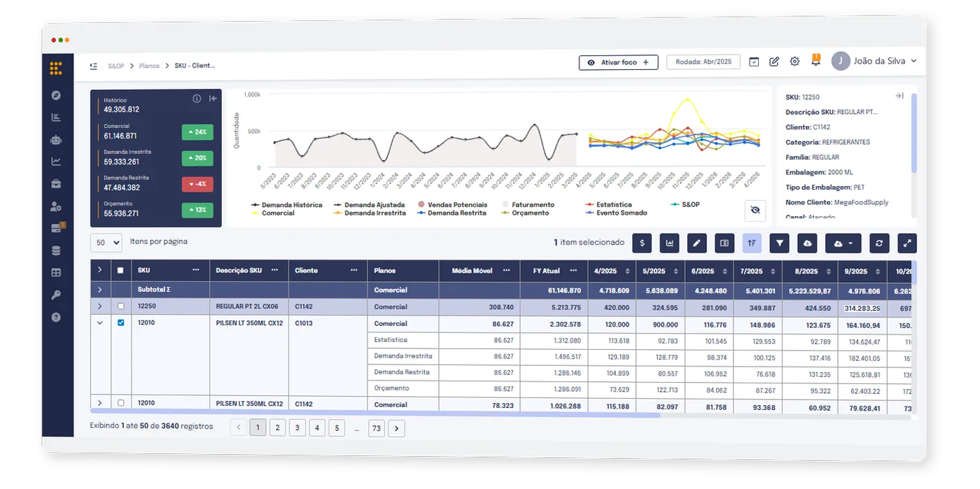Viewport: 980px width, 489px height.
Task: Open the calendar check icon in top bar
Action: coord(754,62)
